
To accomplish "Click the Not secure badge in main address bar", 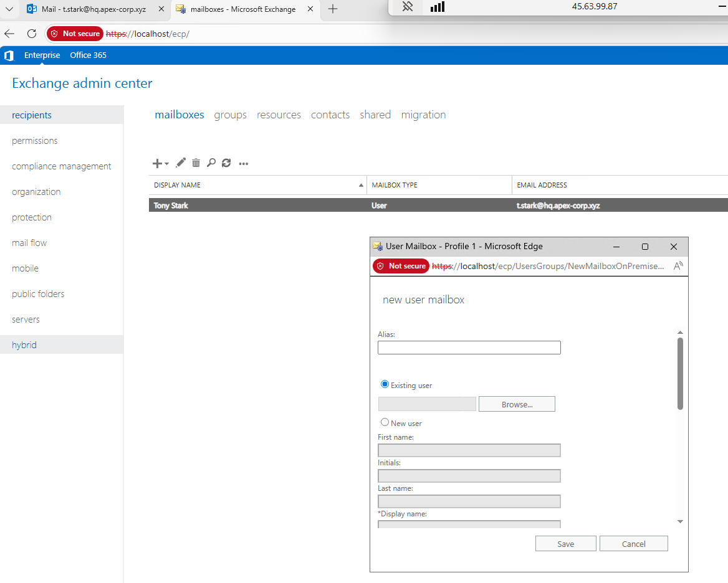I will [75, 34].
